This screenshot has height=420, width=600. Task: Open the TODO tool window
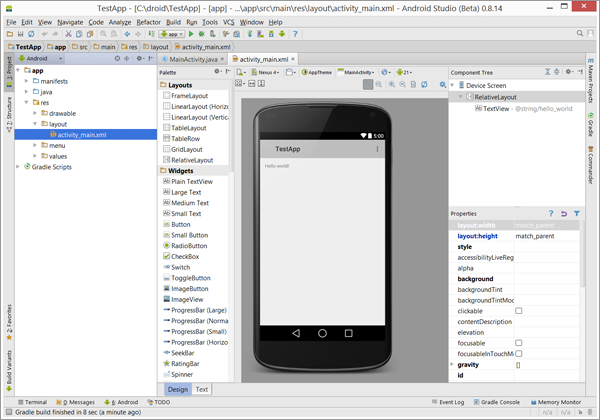coord(159,402)
